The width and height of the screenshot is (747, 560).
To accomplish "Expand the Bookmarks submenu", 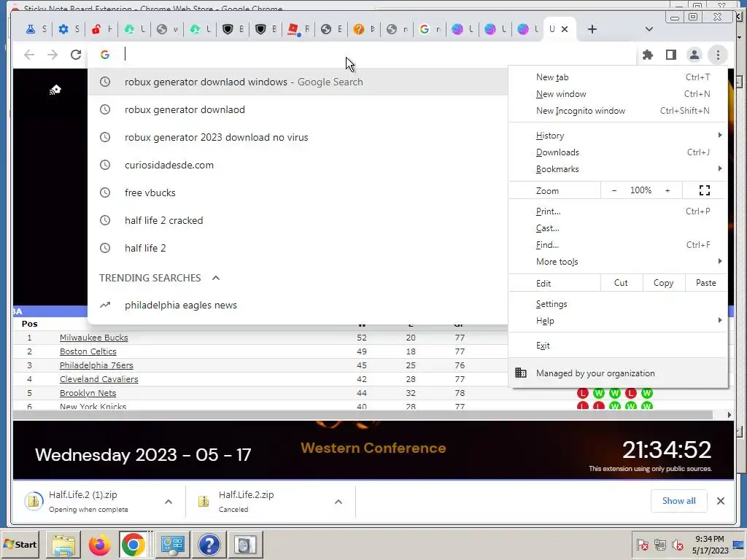I will (618, 169).
